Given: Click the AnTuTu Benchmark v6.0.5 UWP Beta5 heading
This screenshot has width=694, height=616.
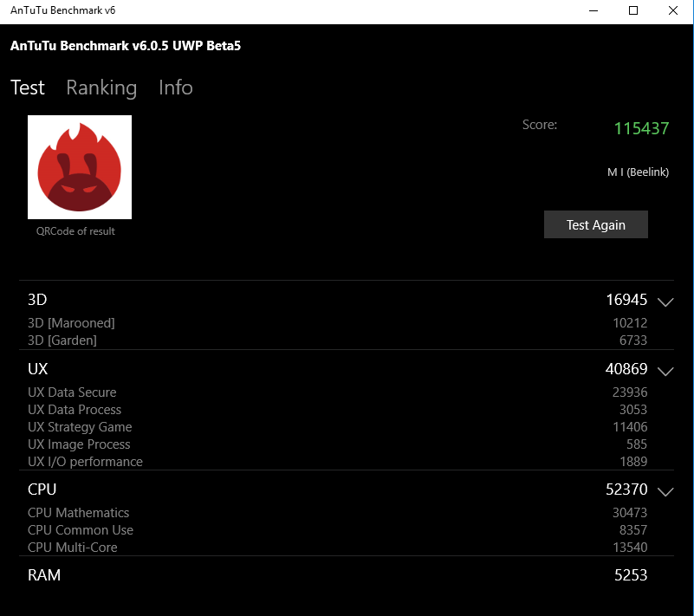Looking at the screenshot, I should (x=126, y=46).
